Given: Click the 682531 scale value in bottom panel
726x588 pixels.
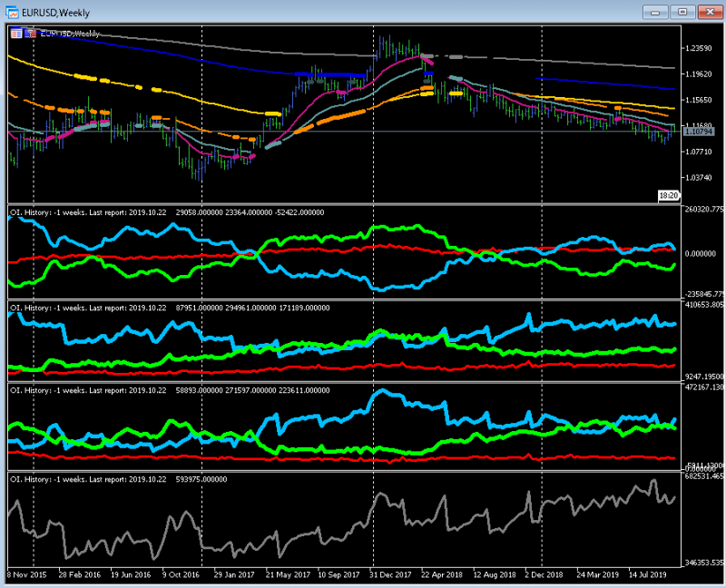Looking at the screenshot, I should [x=703, y=476].
